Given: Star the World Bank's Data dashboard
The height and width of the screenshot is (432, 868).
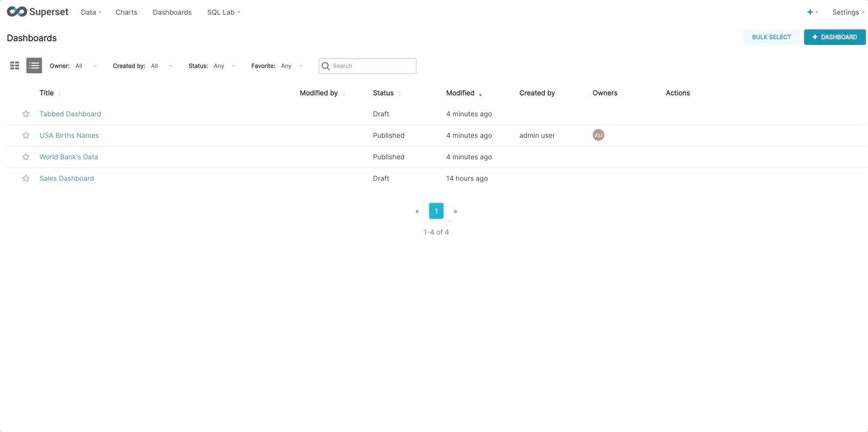Looking at the screenshot, I should 26,157.
